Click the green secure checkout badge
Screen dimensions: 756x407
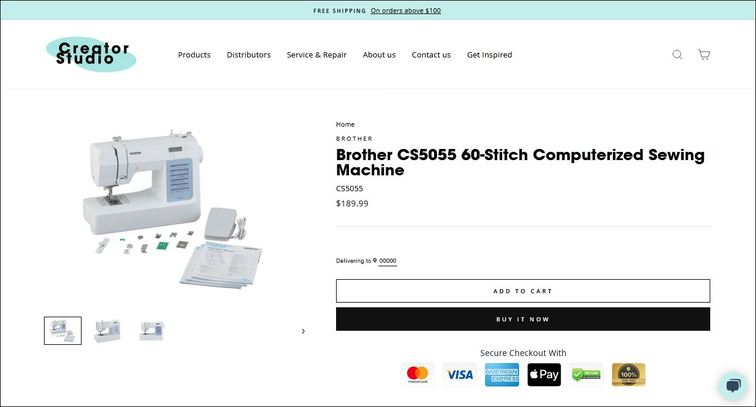(586, 374)
